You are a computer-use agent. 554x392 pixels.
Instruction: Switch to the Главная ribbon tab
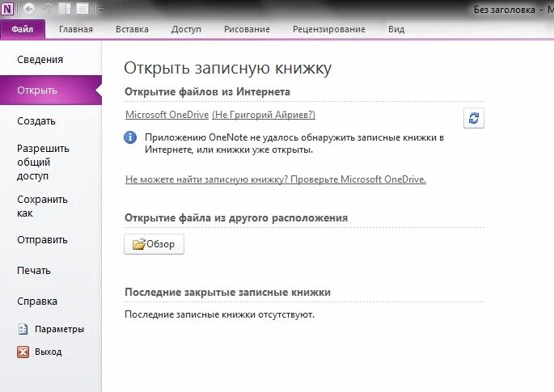click(x=76, y=29)
